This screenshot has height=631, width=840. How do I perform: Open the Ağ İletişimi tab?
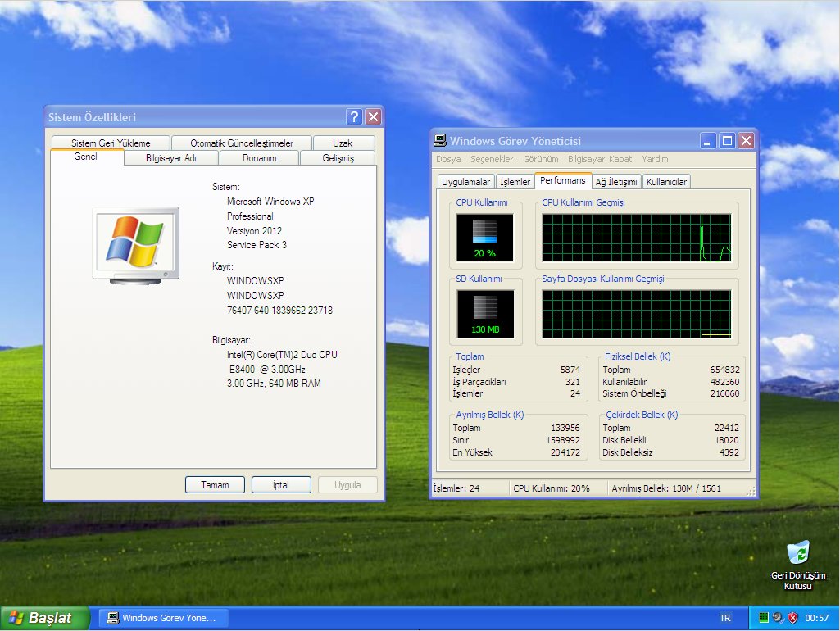click(x=616, y=182)
